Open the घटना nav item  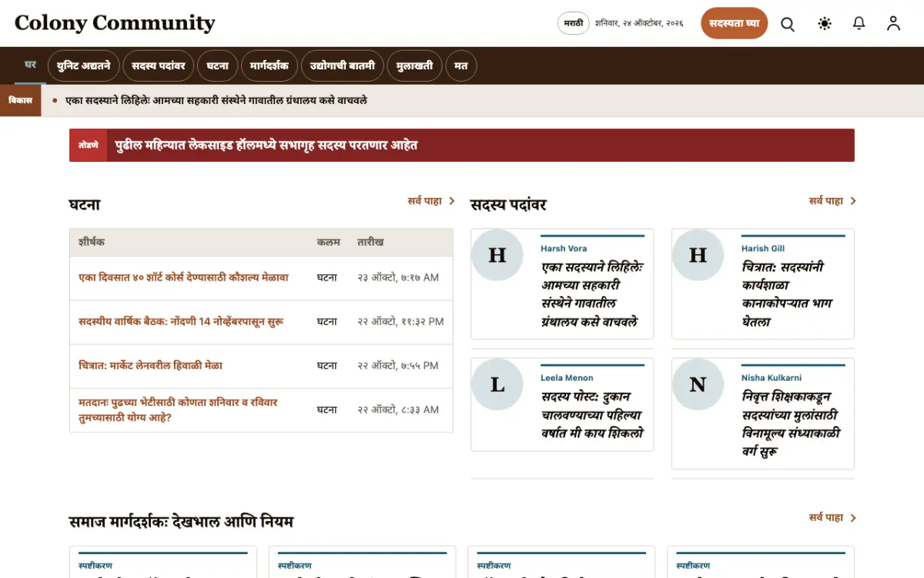tap(218, 66)
